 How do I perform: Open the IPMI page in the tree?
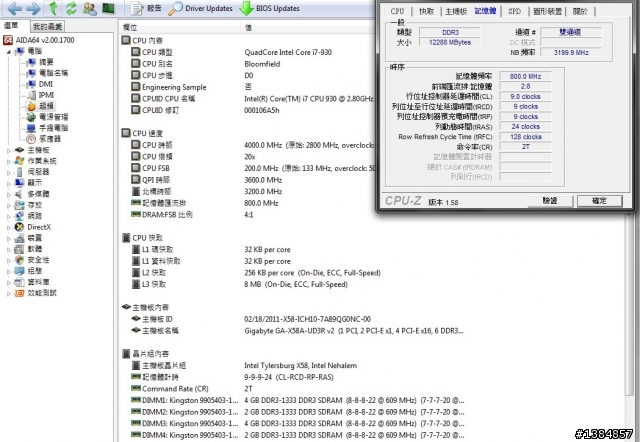[40, 95]
